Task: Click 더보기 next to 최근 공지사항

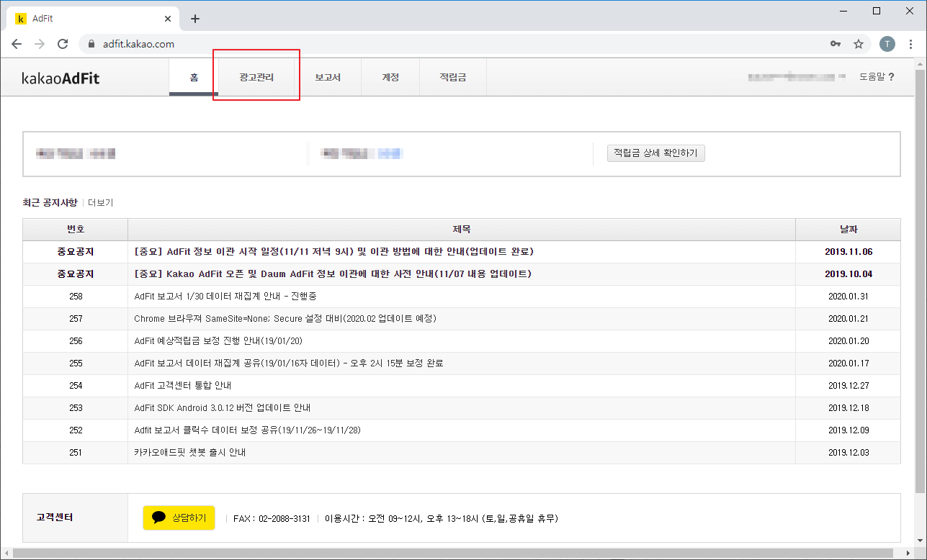Action: [100, 202]
